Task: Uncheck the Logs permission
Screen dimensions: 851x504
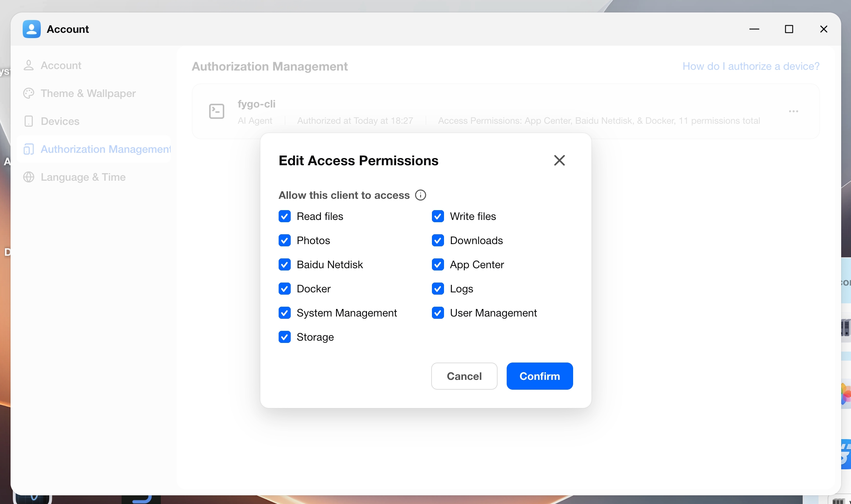Action: [x=438, y=289]
